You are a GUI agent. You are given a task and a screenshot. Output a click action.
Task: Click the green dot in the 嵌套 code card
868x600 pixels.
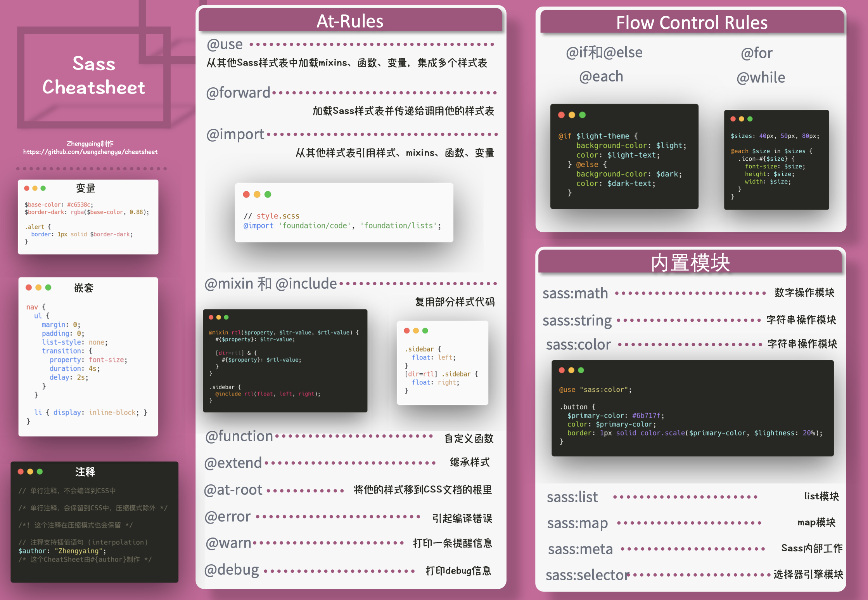pos(48,288)
